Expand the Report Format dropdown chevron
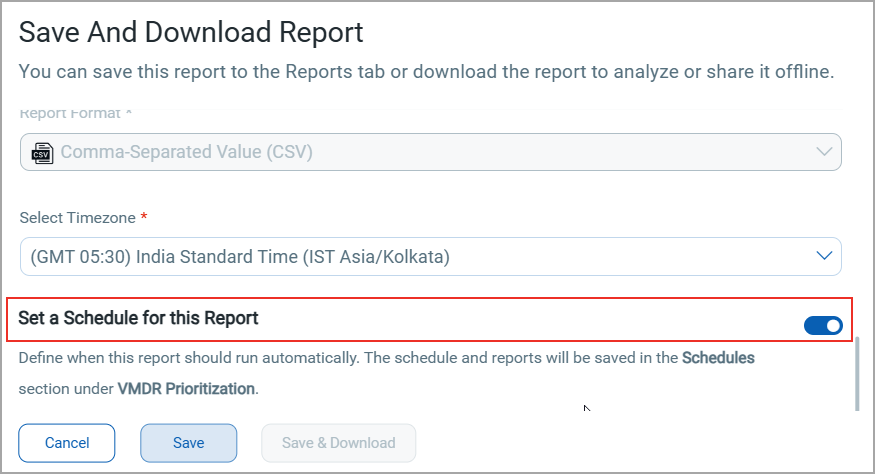Screen dimensions: 875x474 point(824,152)
